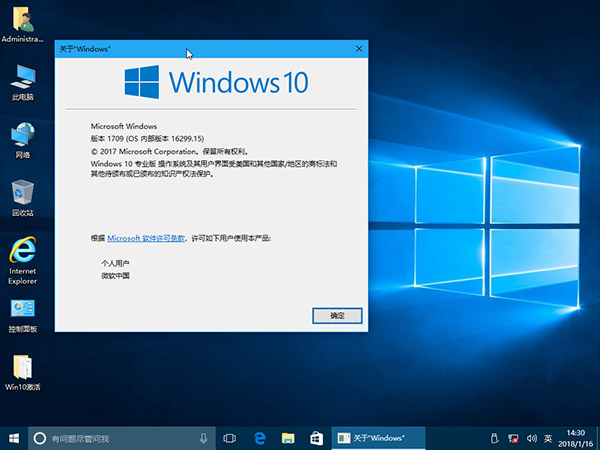Close the 关于 Windows dialog
The height and width of the screenshot is (450, 600).
click(x=358, y=48)
